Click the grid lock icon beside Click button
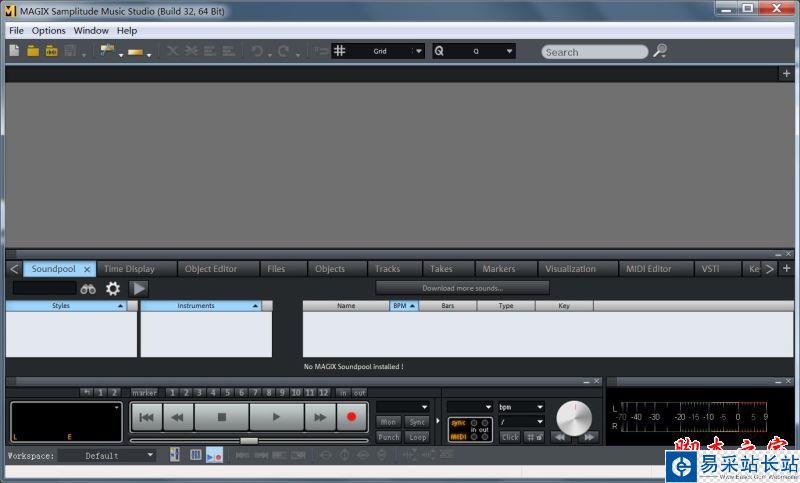The height and width of the screenshot is (483, 800). coord(534,437)
